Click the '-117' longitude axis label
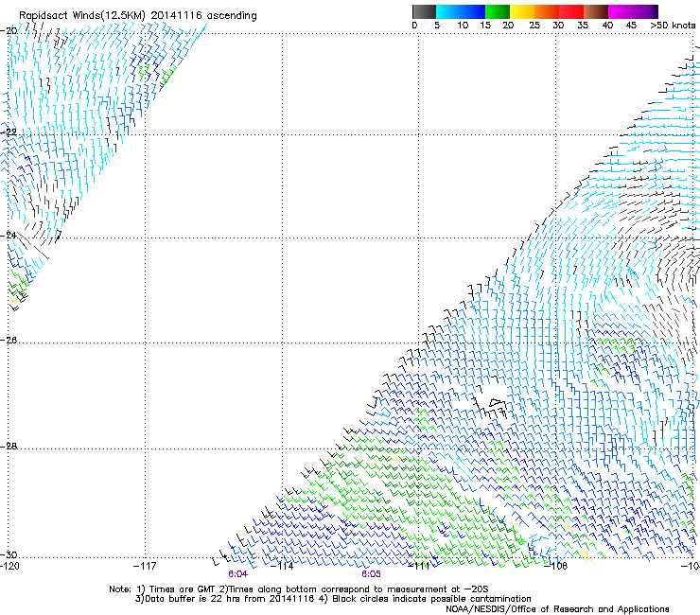Viewport: 700px width, 615px height. pyautogui.click(x=145, y=566)
